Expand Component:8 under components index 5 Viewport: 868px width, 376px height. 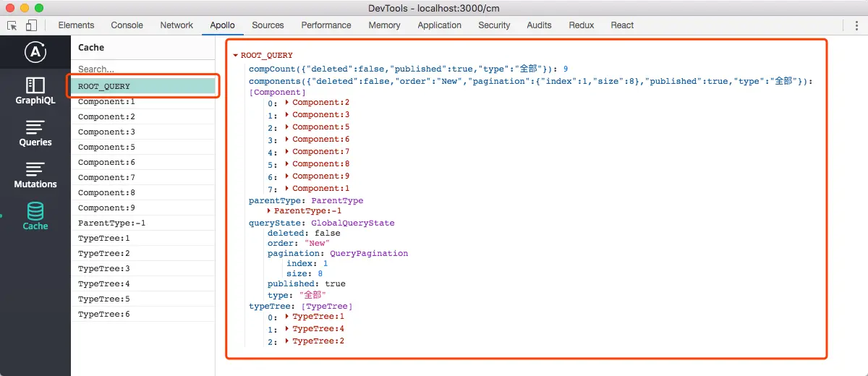[x=288, y=164]
